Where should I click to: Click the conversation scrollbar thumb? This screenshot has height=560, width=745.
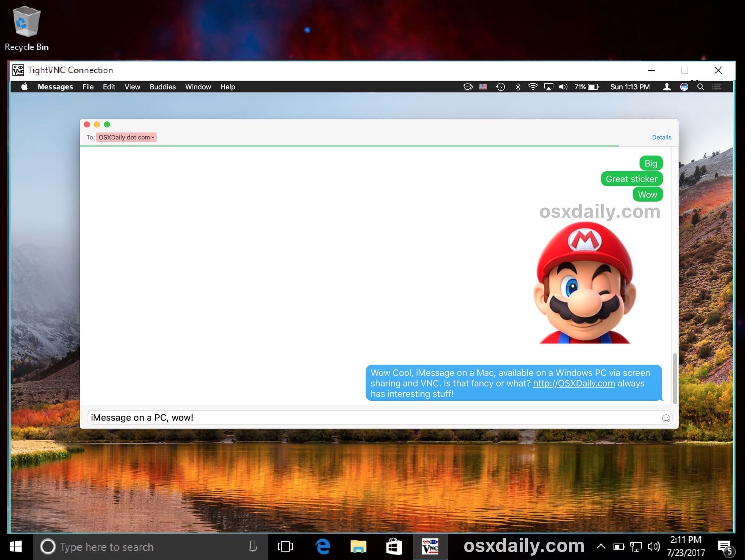675,378
